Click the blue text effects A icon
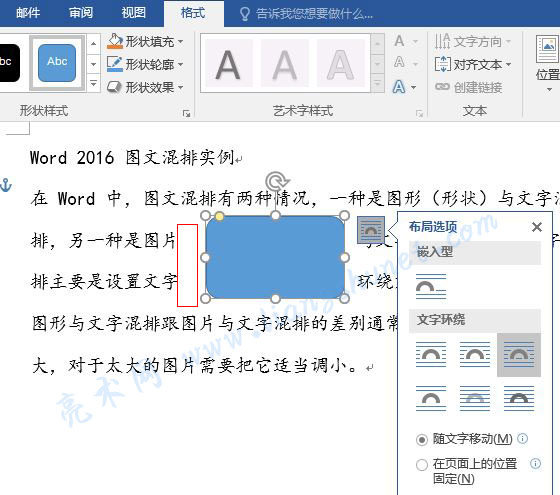This screenshot has width=560, height=495. pyautogui.click(x=399, y=87)
